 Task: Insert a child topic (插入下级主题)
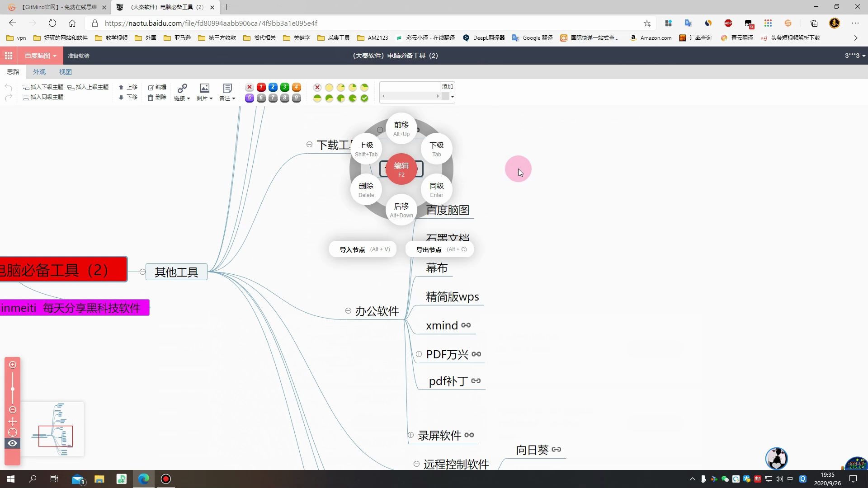43,87
